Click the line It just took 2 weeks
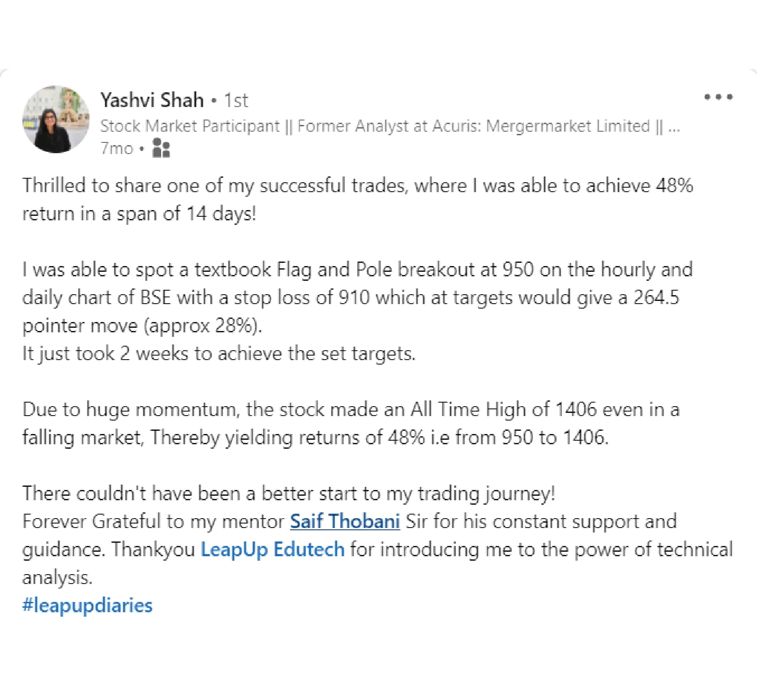The width and height of the screenshot is (757, 700). pos(219,354)
